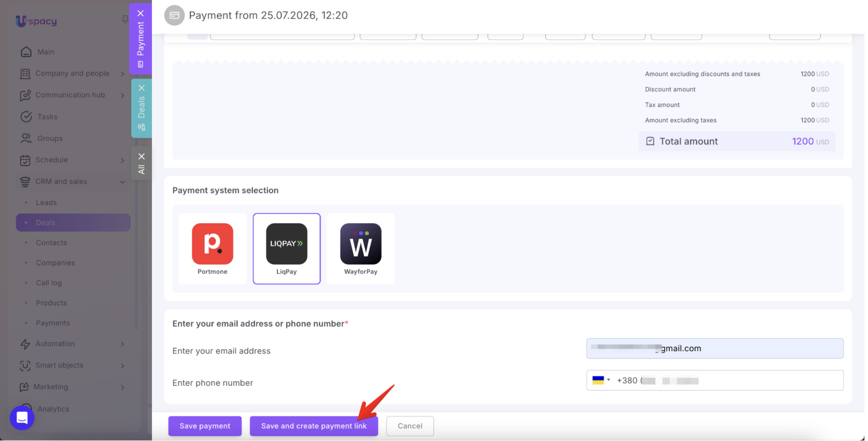Click the email address input field
Viewport: 868px width, 441px height.
[x=715, y=348]
